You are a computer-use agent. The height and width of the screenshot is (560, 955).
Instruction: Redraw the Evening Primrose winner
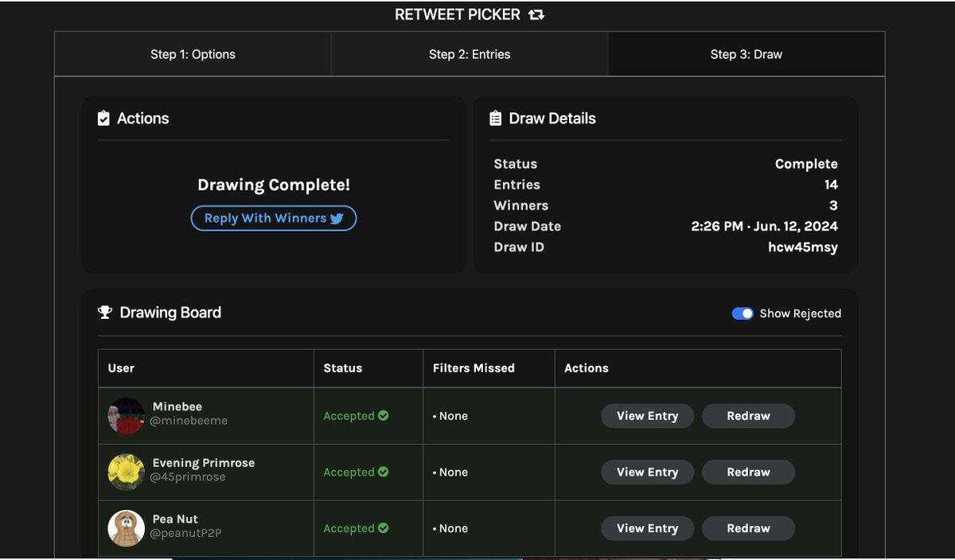point(748,472)
